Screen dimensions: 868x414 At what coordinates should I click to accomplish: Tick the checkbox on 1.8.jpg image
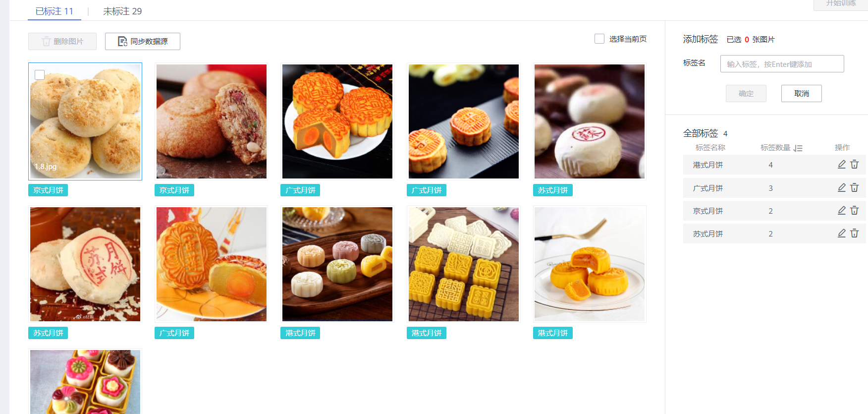click(x=40, y=75)
